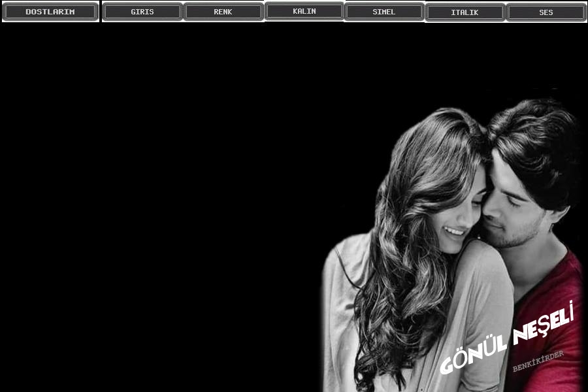The width and height of the screenshot is (588, 392).
Task: Open the SIMEL toolbar button
Action: click(384, 12)
